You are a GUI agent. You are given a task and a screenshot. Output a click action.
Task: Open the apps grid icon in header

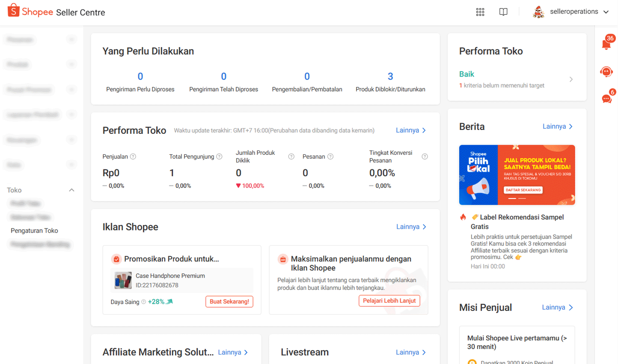(x=480, y=12)
